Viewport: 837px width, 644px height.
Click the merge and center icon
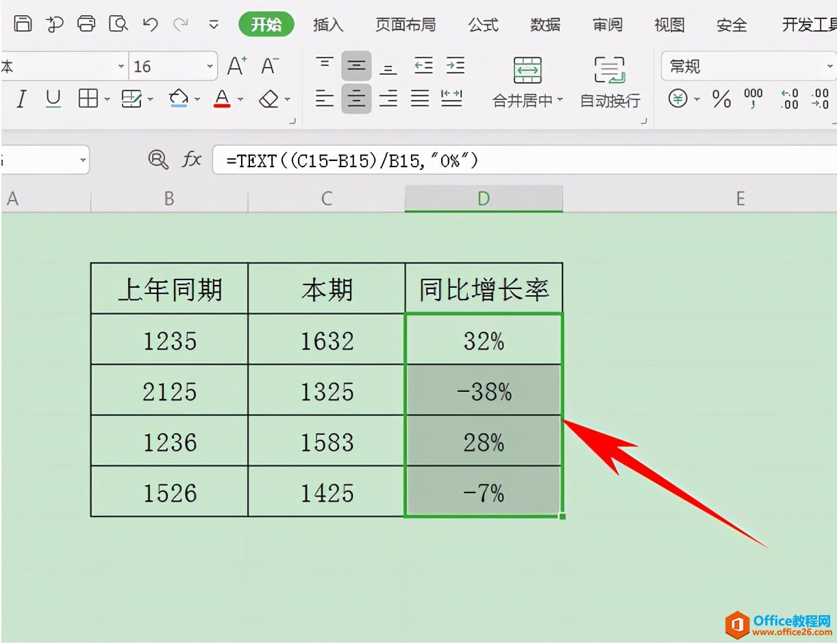coord(527,71)
